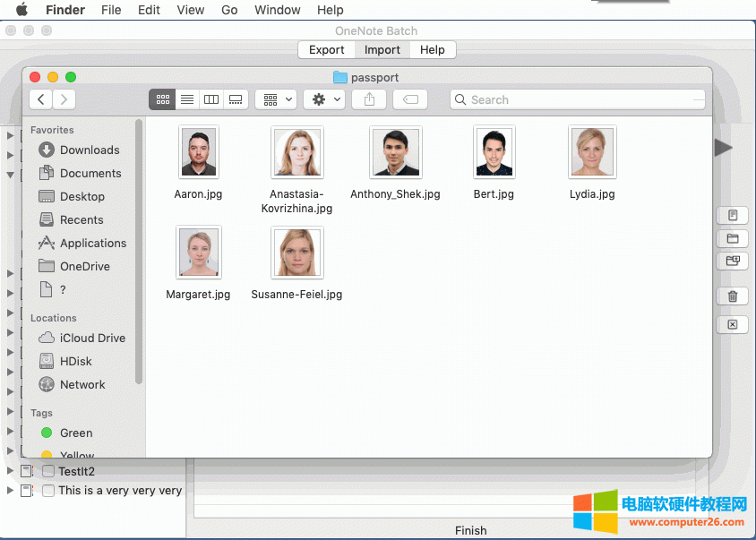Switch to column view in the toolbar
Image resolution: width=756 pixels, height=540 pixels.
[x=210, y=99]
